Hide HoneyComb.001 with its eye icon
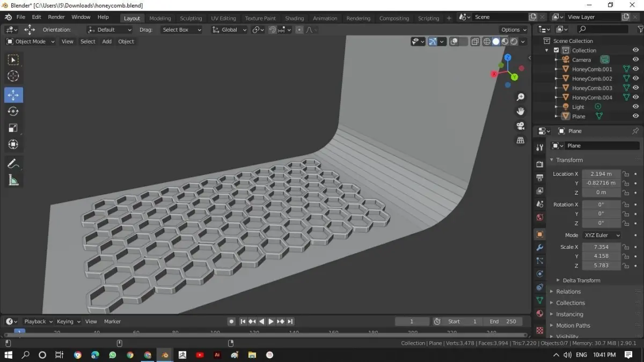 635,69
